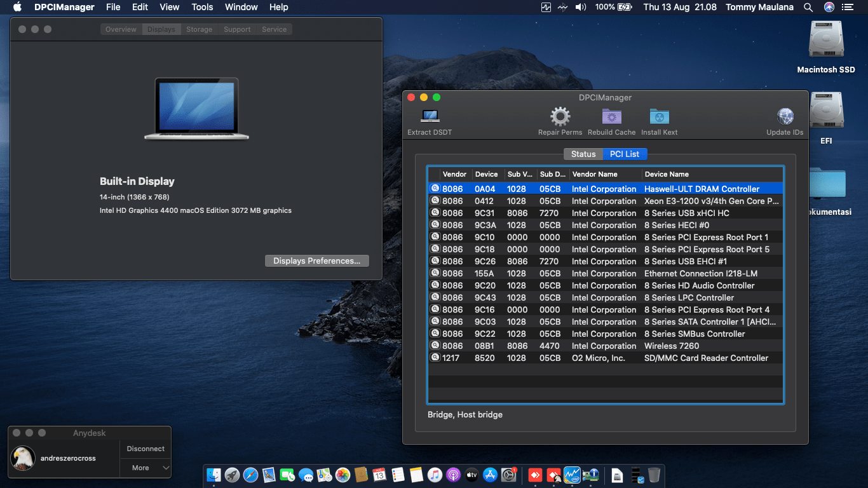868x488 pixels.
Task: Click the Device column header
Action: tap(487, 174)
